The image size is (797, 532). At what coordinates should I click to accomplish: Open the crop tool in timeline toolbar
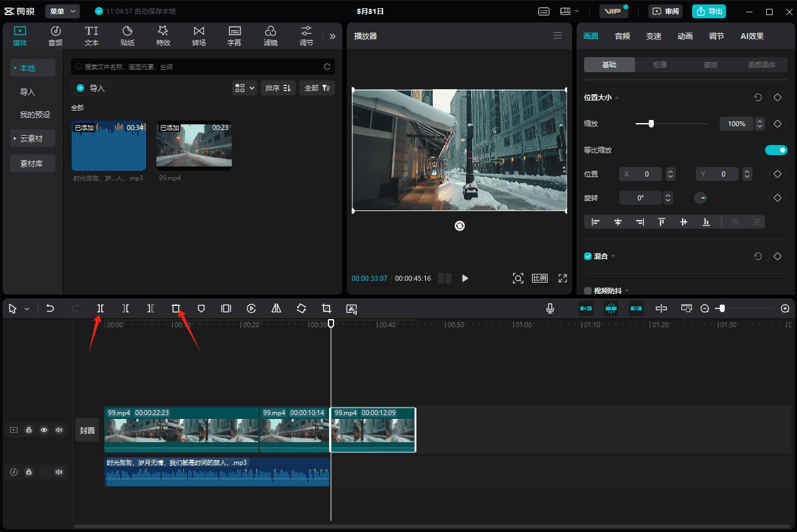click(x=327, y=308)
